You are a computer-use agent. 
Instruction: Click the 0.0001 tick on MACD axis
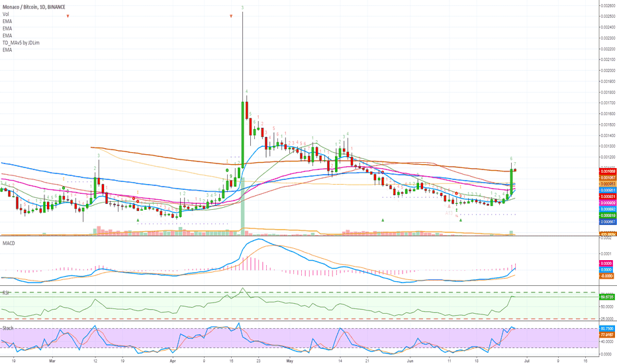pos(606,253)
